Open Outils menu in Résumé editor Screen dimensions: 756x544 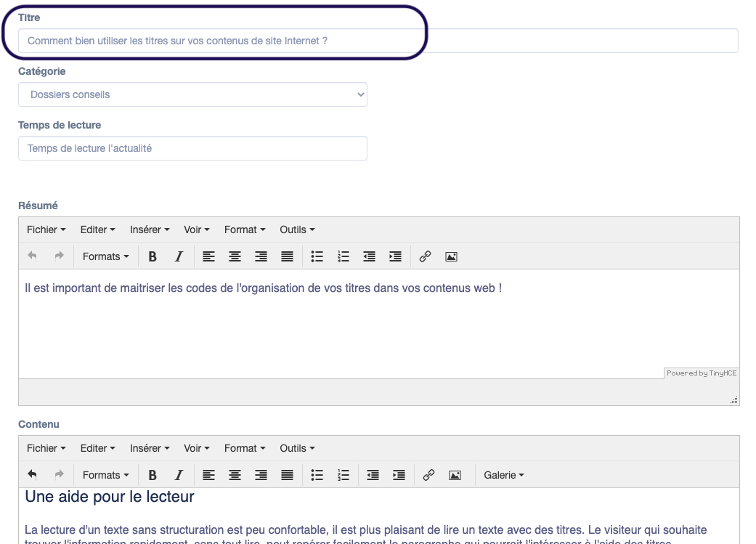(x=297, y=230)
